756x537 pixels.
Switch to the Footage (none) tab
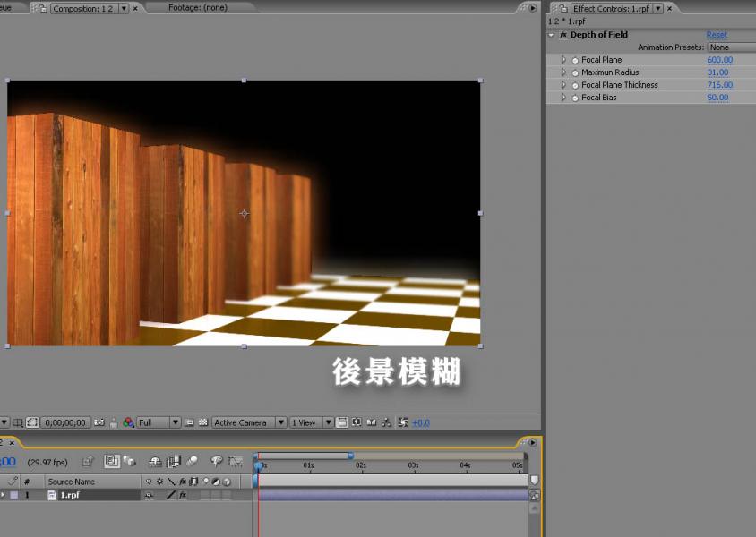[x=197, y=8]
